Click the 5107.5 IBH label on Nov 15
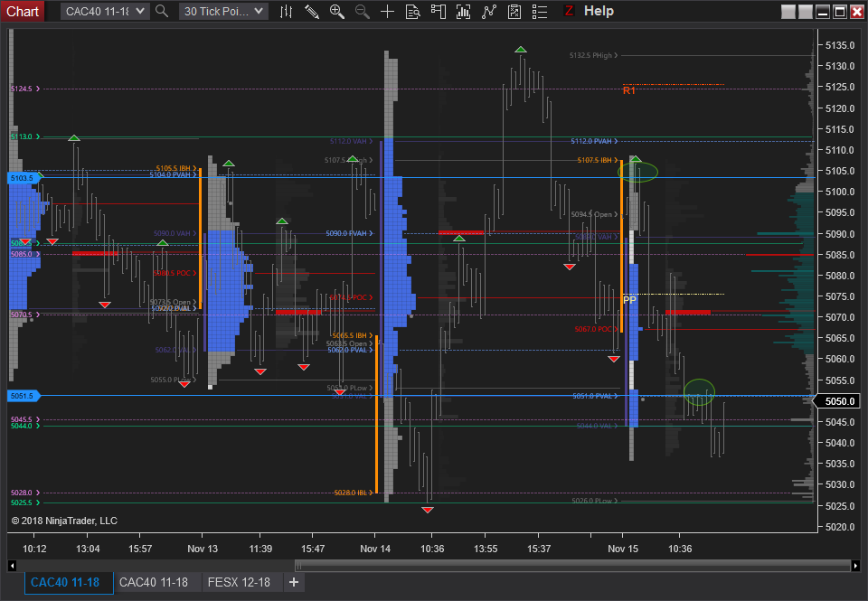Viewport: 868px width, 601px height. (x=598, y=160)
